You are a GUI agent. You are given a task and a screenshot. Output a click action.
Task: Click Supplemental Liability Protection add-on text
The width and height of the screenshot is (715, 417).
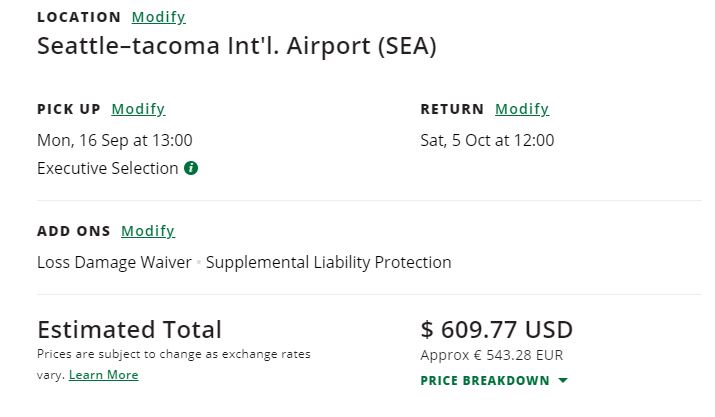tap(328, 262)
